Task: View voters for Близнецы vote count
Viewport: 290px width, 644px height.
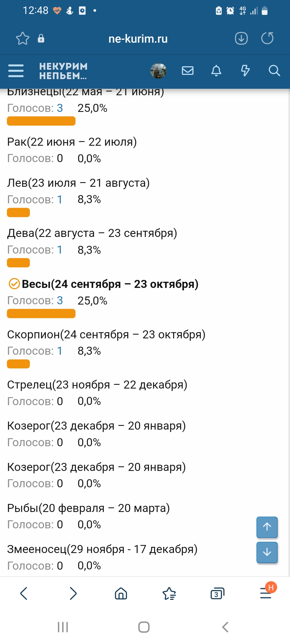Action: coord(60,108)
